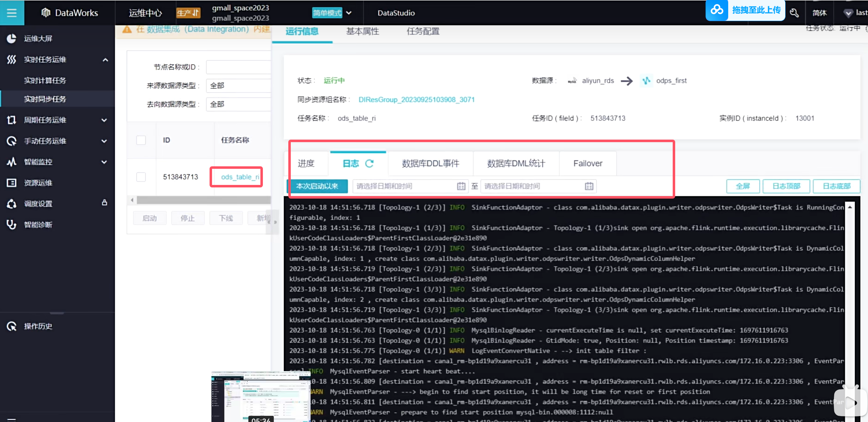This screenshot has width=868, height=422.
Task: Click the 日志底部 button
Action: 836,186
